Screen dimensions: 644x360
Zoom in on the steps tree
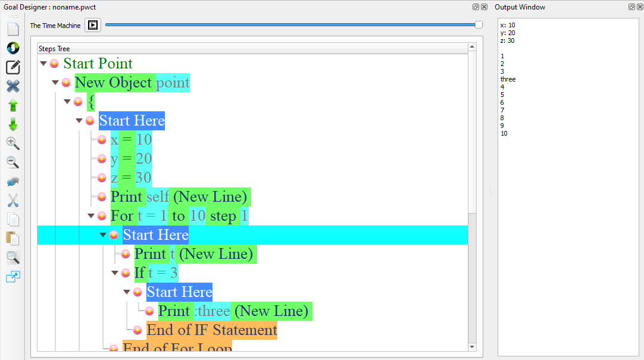pos(12,143)
